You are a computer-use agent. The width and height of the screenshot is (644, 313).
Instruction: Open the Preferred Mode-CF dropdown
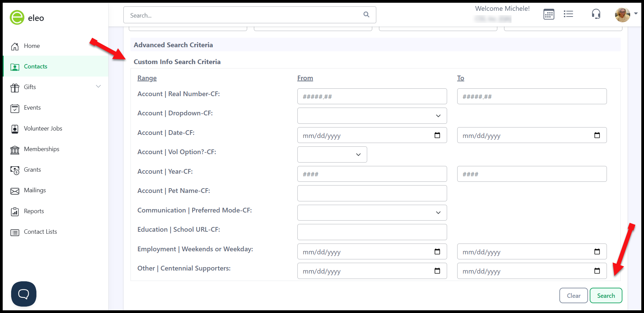pyautogui.click(x=372, y=212)
